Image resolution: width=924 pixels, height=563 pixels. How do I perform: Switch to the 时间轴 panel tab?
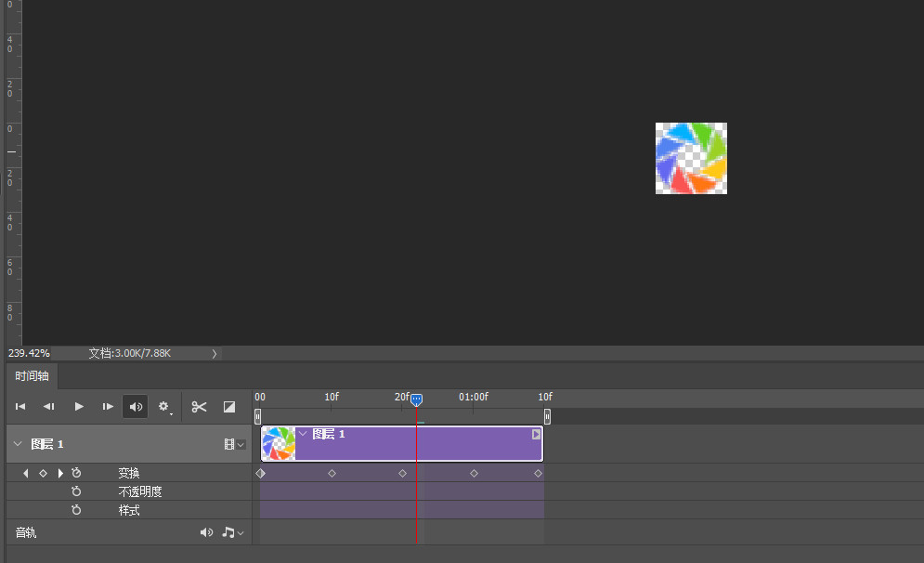[33, 376]
